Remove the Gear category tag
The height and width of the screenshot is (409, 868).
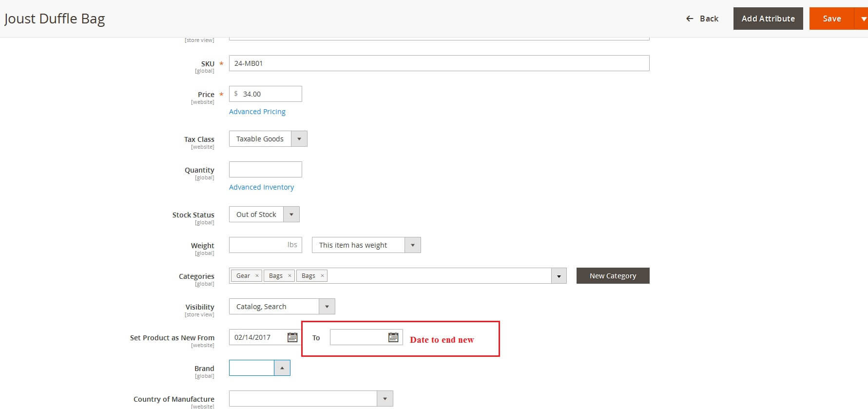[257, 275]
